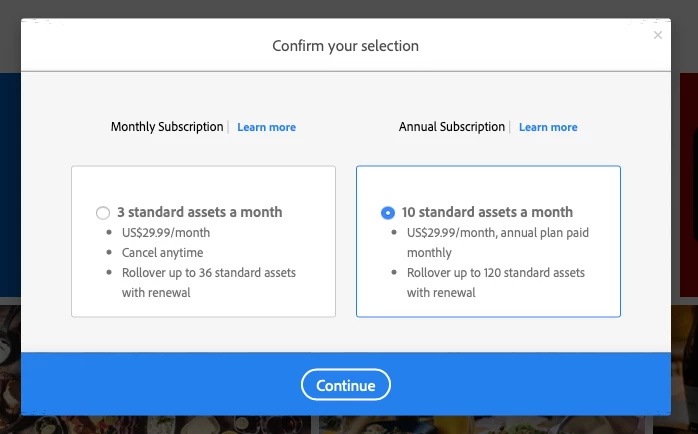Click the Continue button
Viewport: 698px width, 434px height.
click(x=346, y=385)
